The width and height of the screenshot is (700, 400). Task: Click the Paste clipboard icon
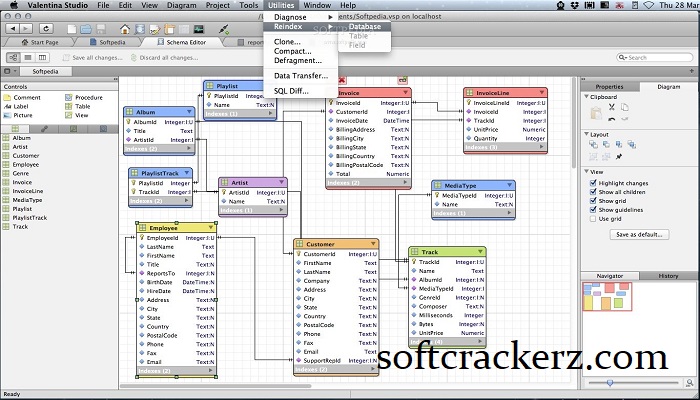[596, 112]
